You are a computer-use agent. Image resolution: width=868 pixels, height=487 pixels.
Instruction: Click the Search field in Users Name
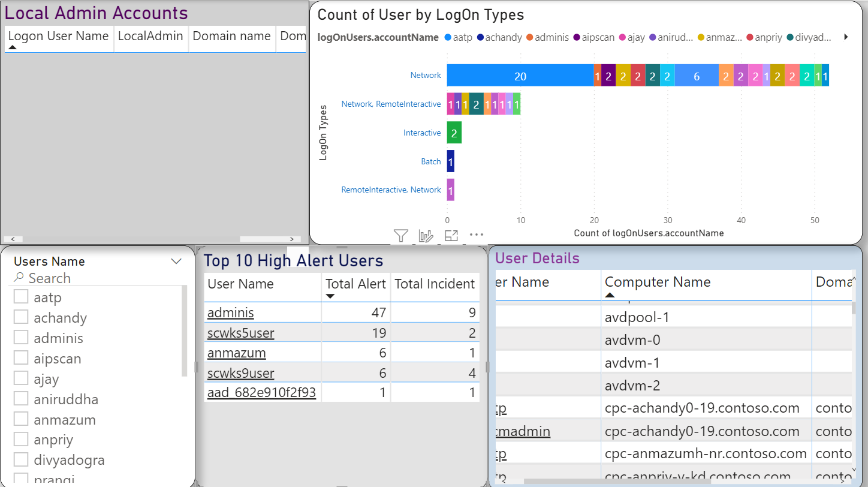[x=96, y=278]
